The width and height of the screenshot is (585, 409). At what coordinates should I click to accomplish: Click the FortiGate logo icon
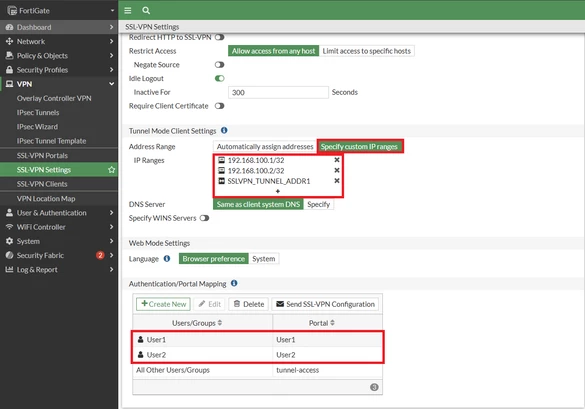click(x=12, y=10)
